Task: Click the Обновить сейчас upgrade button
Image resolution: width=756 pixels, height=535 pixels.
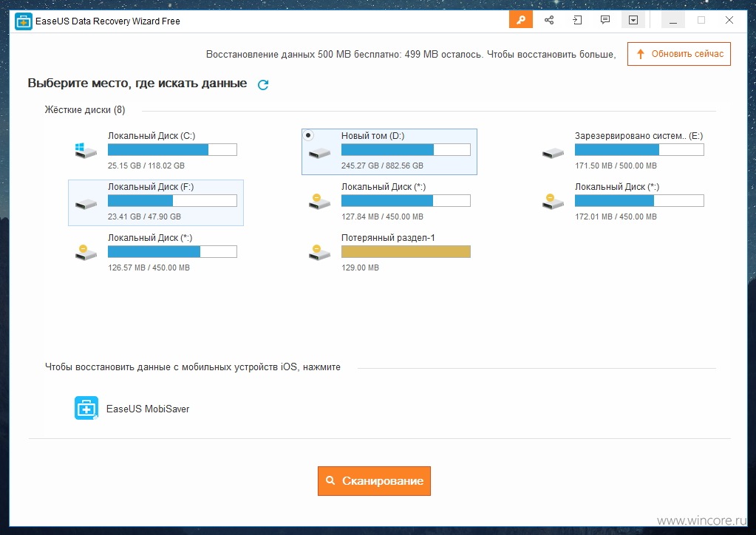Action: tap(679, 54)
